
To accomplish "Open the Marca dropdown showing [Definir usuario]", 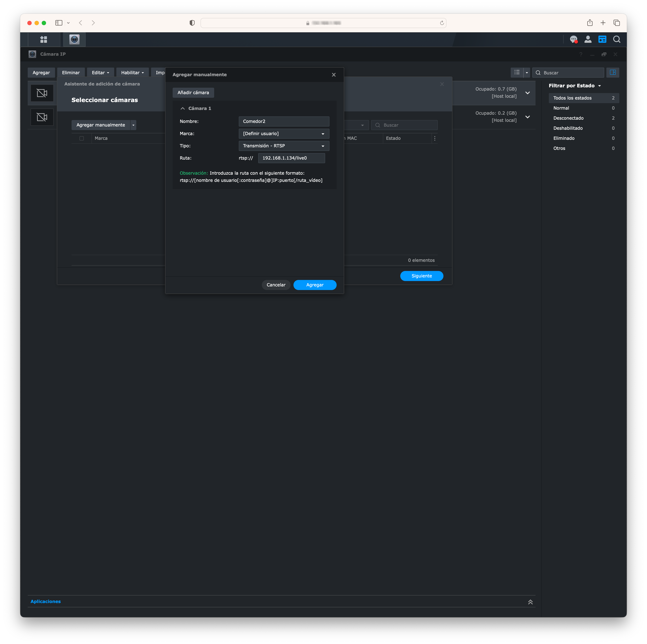I will tap(283, 134).
